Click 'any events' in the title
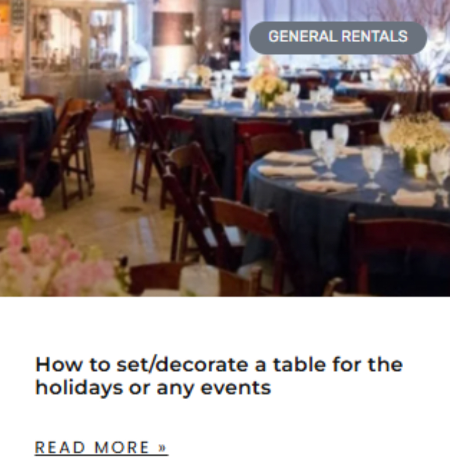The image size is (450, 476). (214, 388)
